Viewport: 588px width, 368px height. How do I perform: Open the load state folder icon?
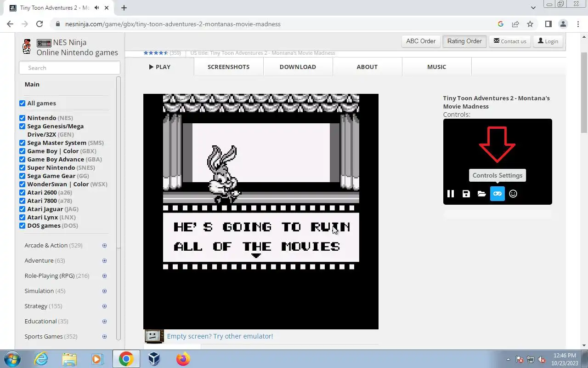[x=481, y=194]
